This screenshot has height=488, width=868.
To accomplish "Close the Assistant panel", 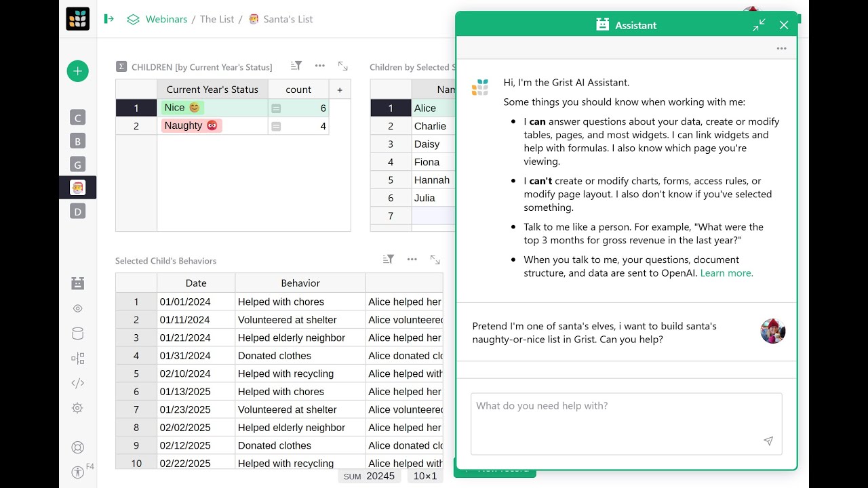I will [784, 25].
